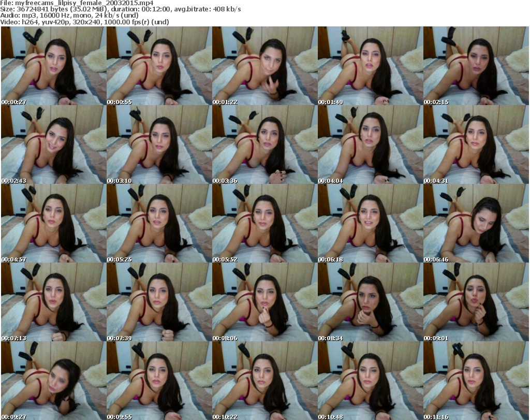Click the frame timestamped 00:03:36
Image resolution: width=530 pixels, height=420 pixels.
(x=264, y=144)
